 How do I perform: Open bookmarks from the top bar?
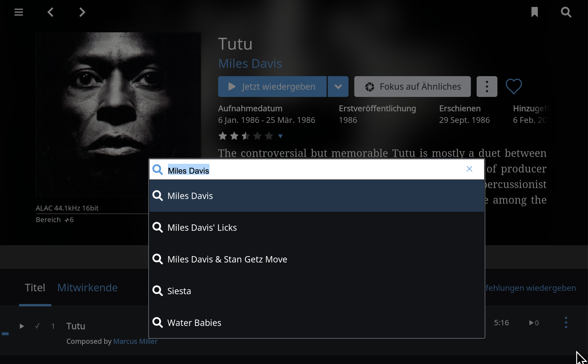pos(535,12)
